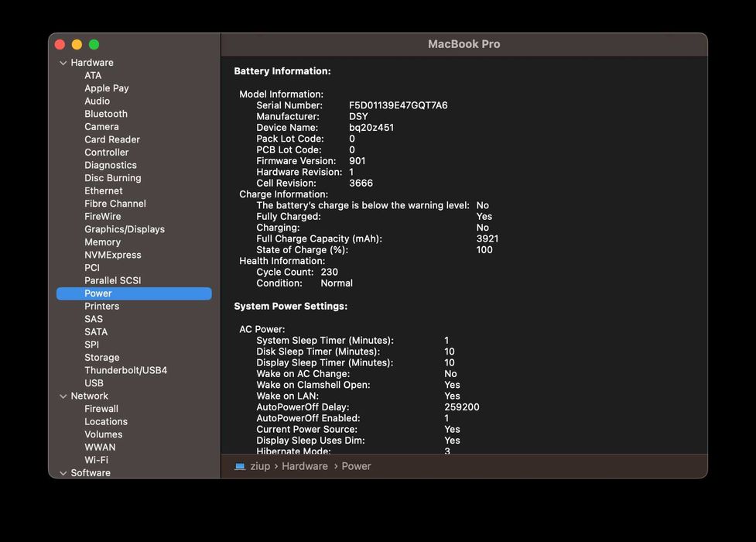The image size is (756, 542).
Task: Select Disc Burning item
Action: tap(113, 177)
